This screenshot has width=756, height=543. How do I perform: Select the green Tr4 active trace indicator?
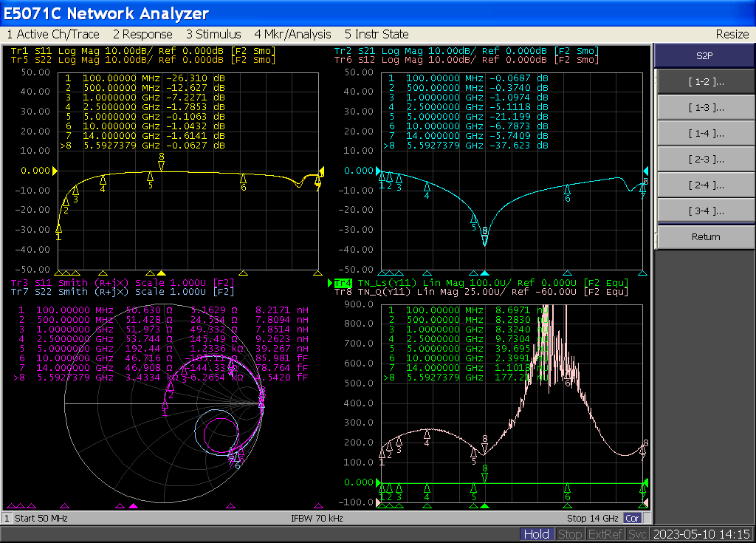pos(342,283)
